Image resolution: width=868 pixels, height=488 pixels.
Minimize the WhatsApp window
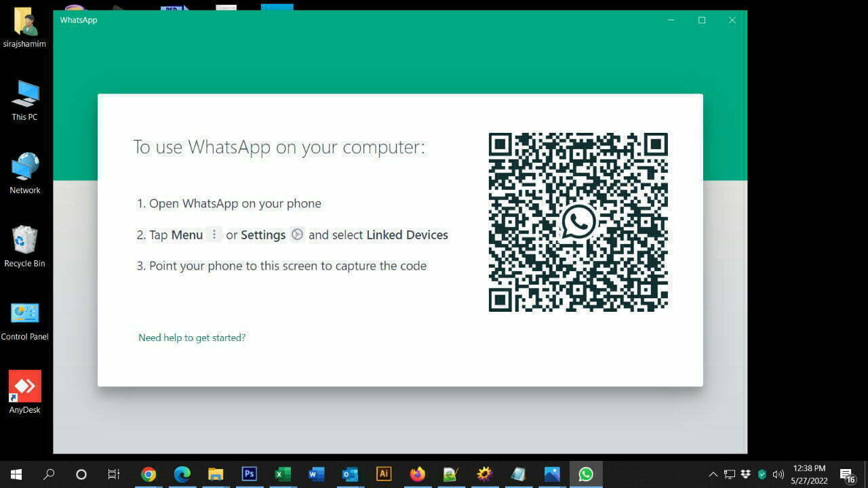(671, 20)
